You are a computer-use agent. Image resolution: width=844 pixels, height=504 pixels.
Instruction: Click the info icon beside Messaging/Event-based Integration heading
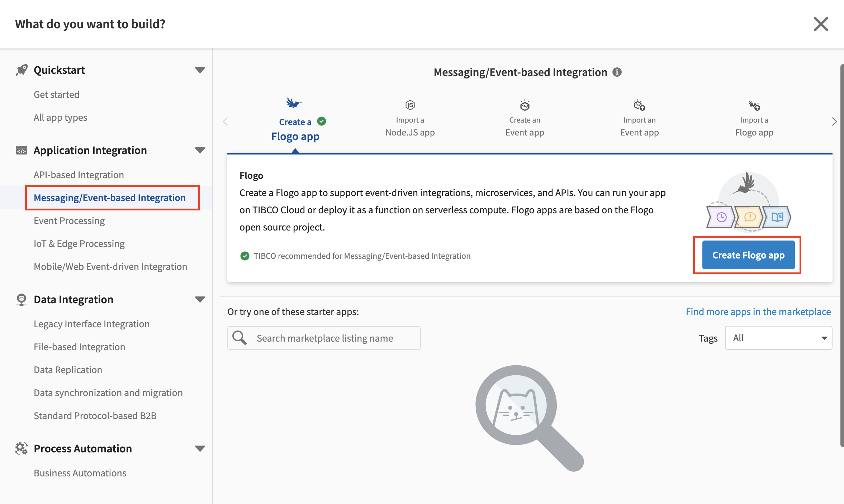pyautogui.click(x=617, y=72)
